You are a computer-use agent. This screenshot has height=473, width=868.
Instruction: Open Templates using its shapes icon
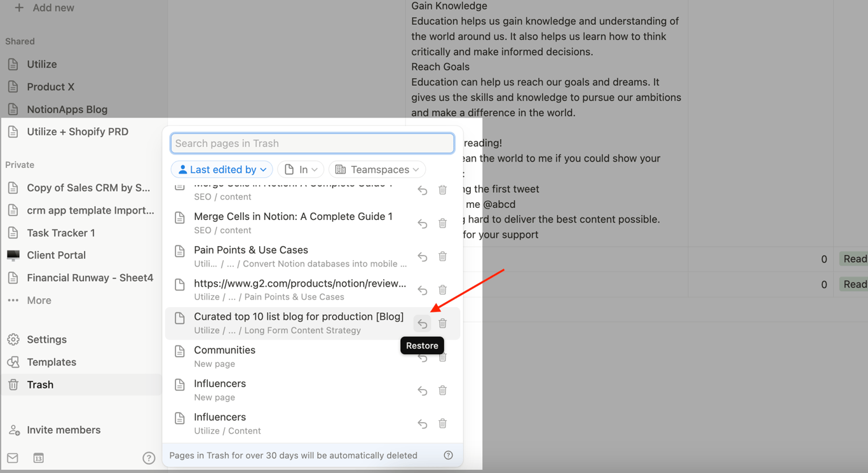[13, 362]
